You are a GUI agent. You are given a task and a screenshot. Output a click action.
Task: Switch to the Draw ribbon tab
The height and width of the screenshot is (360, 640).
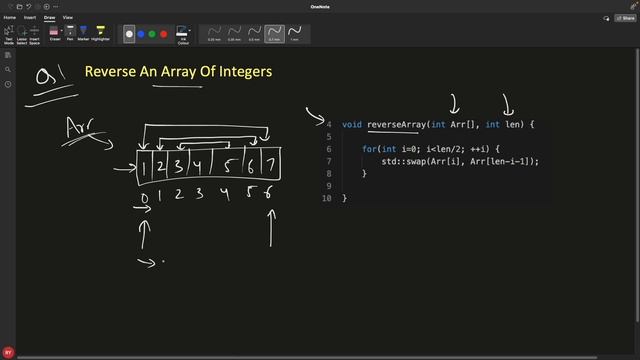pos(49,18)
